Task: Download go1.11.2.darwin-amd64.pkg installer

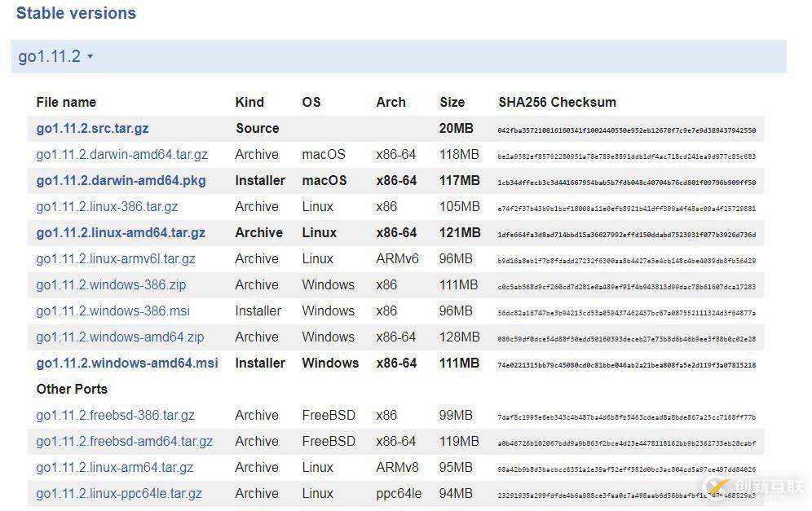Action: tap(121, 181)
